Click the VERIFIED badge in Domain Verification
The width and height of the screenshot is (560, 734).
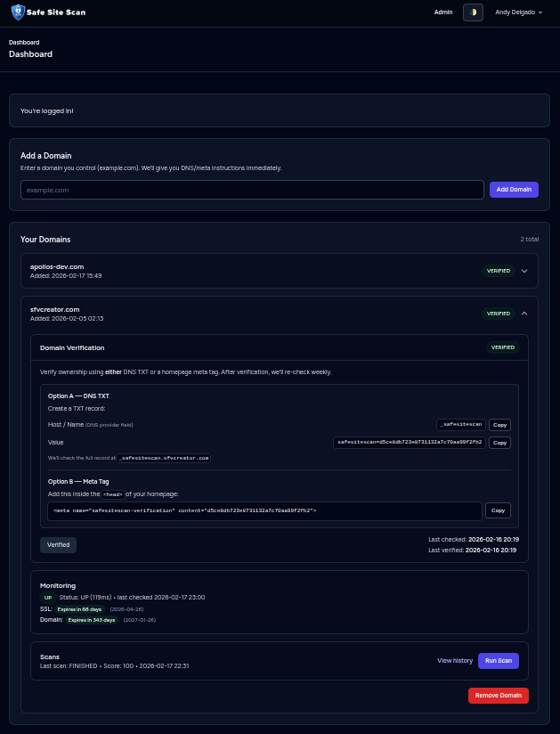(x=502, y=347)
